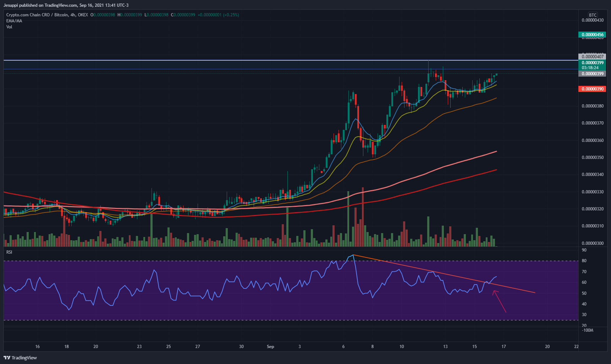The height and width of the screenshot is (364, 611).
Task: Click the date label 8 on time axis
Action: 373,347
